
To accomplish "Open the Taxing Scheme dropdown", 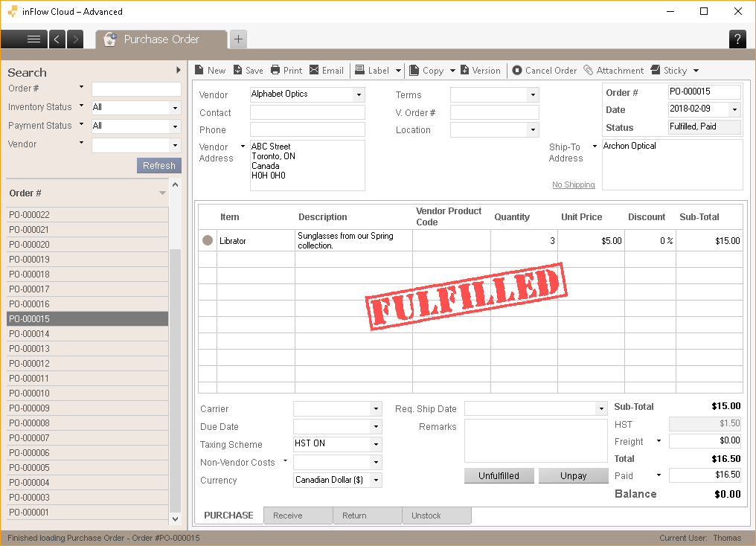I will click(377, 444).
